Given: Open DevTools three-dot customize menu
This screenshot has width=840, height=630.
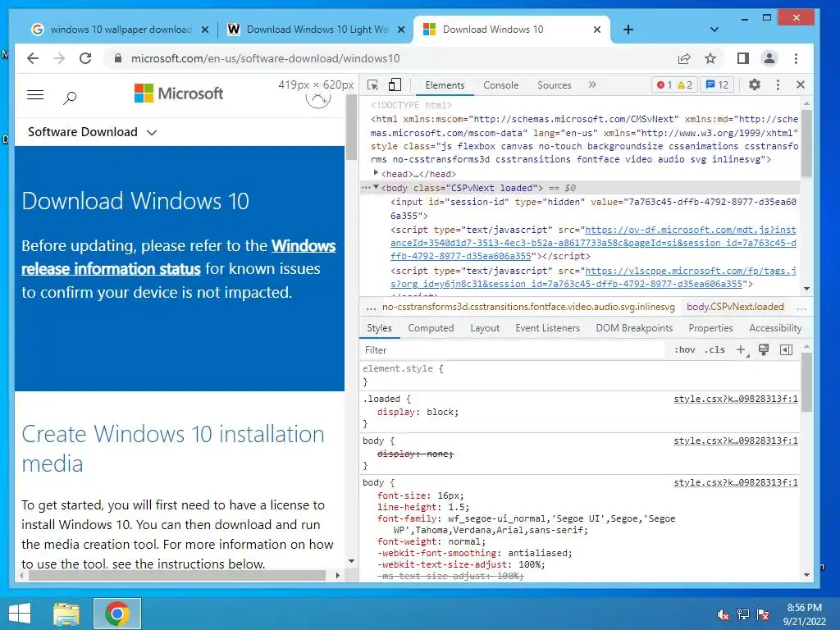Looking at the screenshot, I should (x=778, y=84).
